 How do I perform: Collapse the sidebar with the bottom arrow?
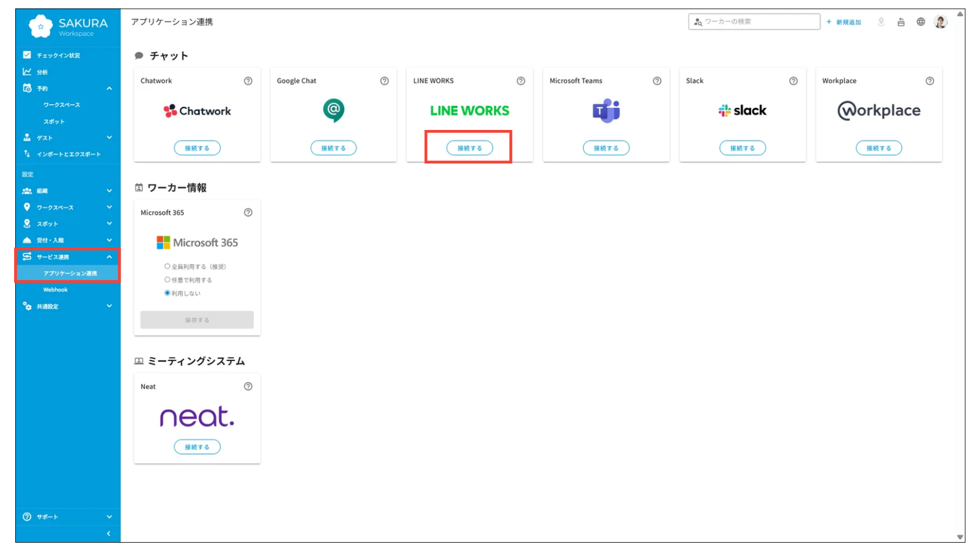(x=108, y=533)
